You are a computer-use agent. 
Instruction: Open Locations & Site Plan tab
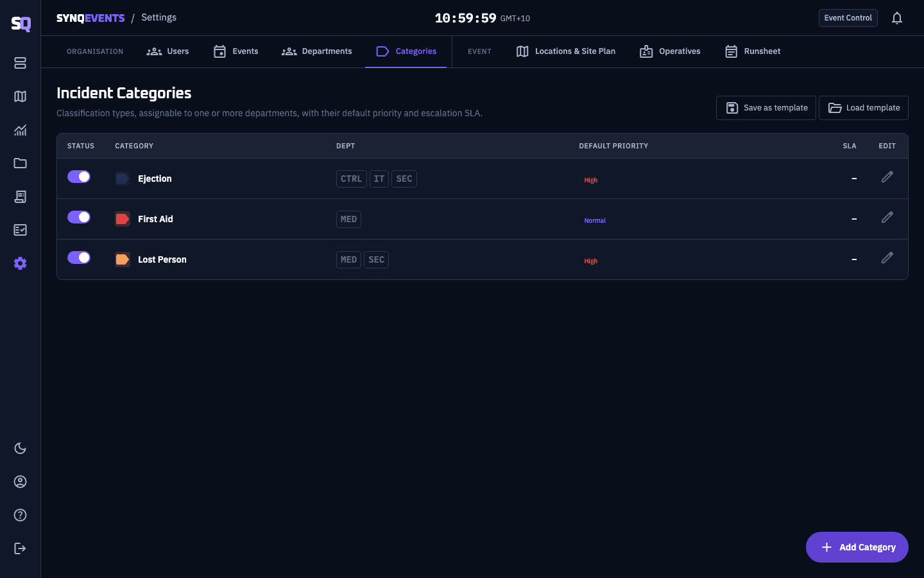[x=566, y=51]
